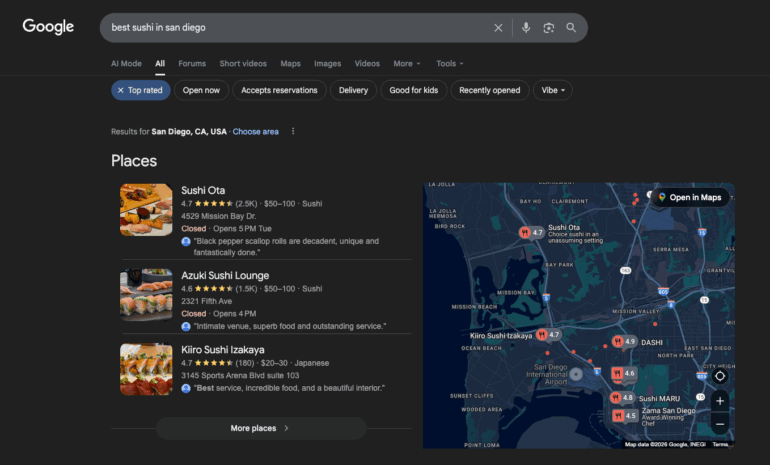Open more options next to Choose area
The image size is (770, 465).
(x=293, y=131)
